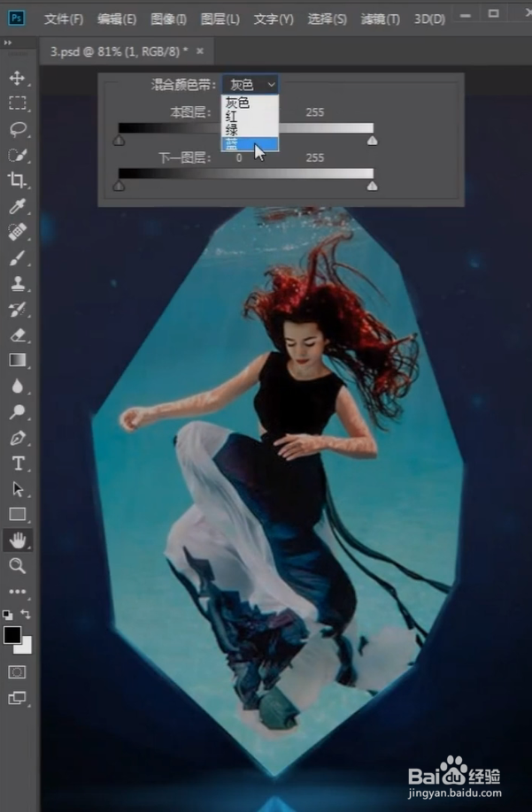Select the Spot Healing Brush tool
This screenshot has width=532, height=812.
click(17, 232)
